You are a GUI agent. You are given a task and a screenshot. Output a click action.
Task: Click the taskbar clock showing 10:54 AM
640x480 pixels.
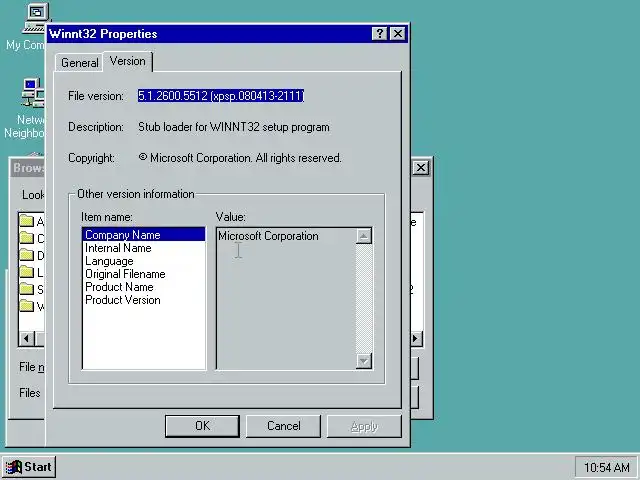(606, 467)
